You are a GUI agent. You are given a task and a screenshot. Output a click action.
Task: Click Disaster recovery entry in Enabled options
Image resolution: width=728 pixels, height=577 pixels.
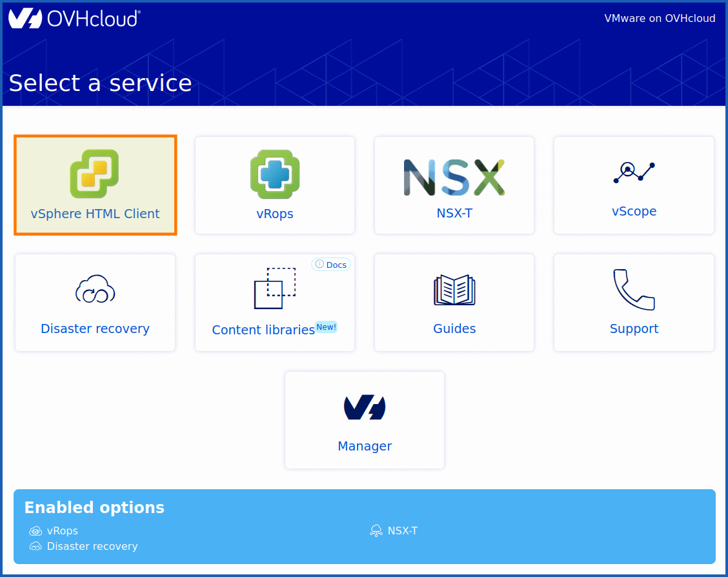[x=92, y=546]
